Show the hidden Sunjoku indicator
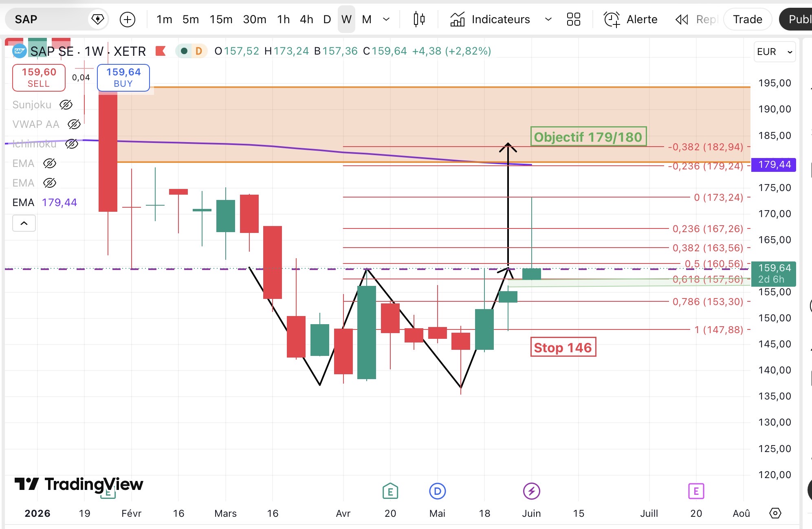This screenshot has width=812, height=529. click(x=66, y=105)
